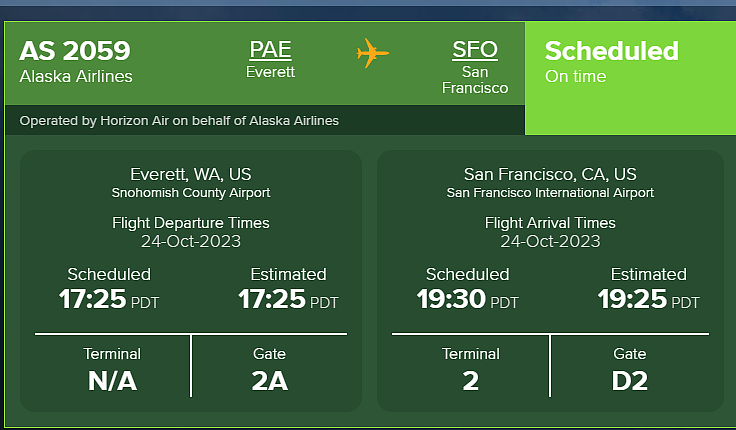Click the orange airplane icon
This screenshot has height=430, width=736.
coord(373,53)
